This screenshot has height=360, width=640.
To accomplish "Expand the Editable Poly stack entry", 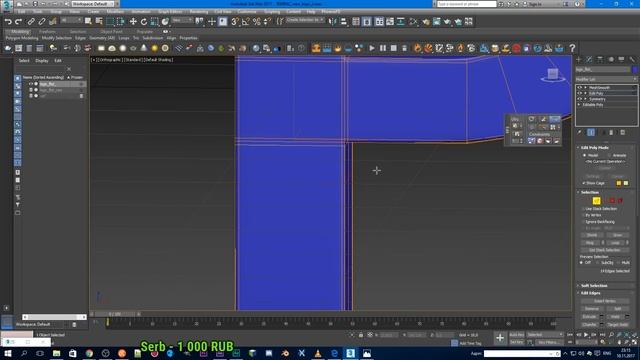I will (580, 105).
